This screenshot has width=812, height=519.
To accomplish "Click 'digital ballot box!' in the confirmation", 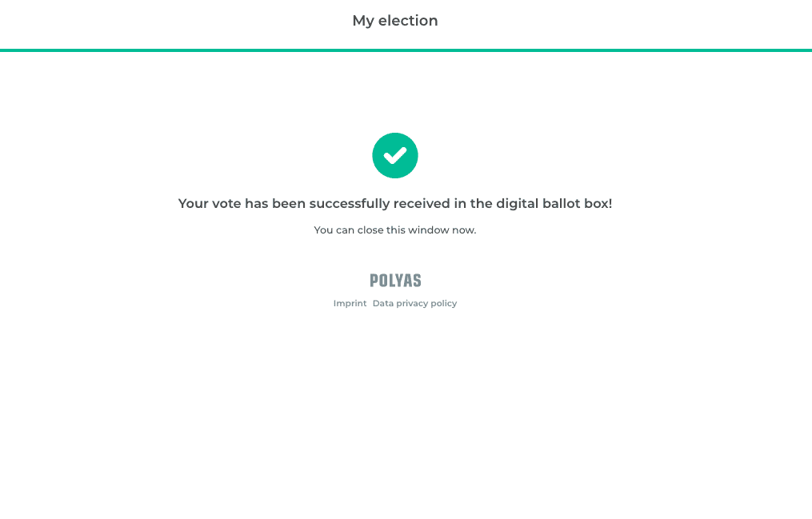I will [554, 204].
